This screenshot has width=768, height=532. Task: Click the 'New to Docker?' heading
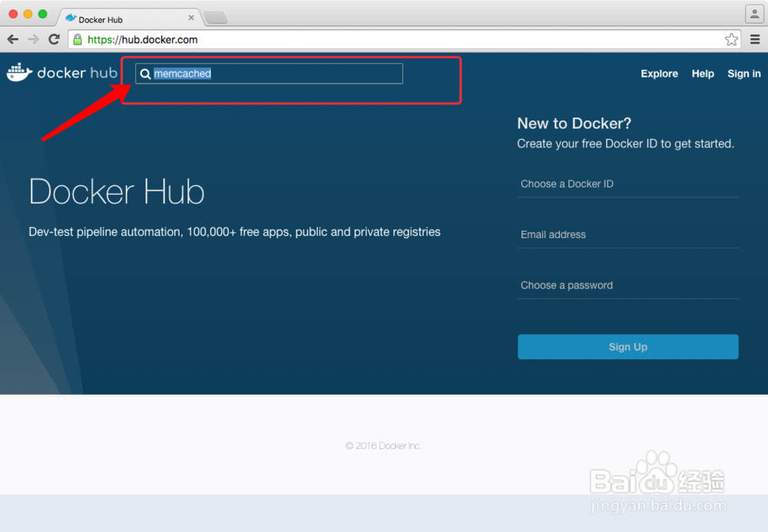574,124
